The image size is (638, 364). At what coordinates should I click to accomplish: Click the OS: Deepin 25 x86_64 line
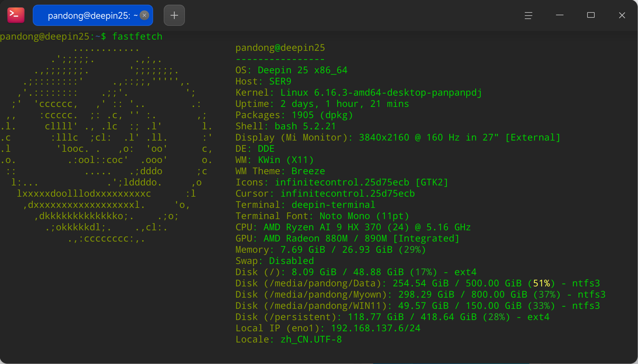tap(291, 70)
